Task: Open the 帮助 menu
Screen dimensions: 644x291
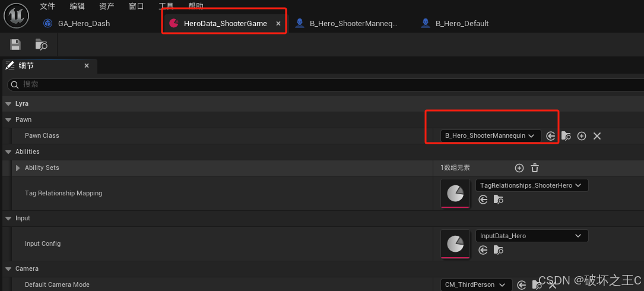Action: point(196,6)
